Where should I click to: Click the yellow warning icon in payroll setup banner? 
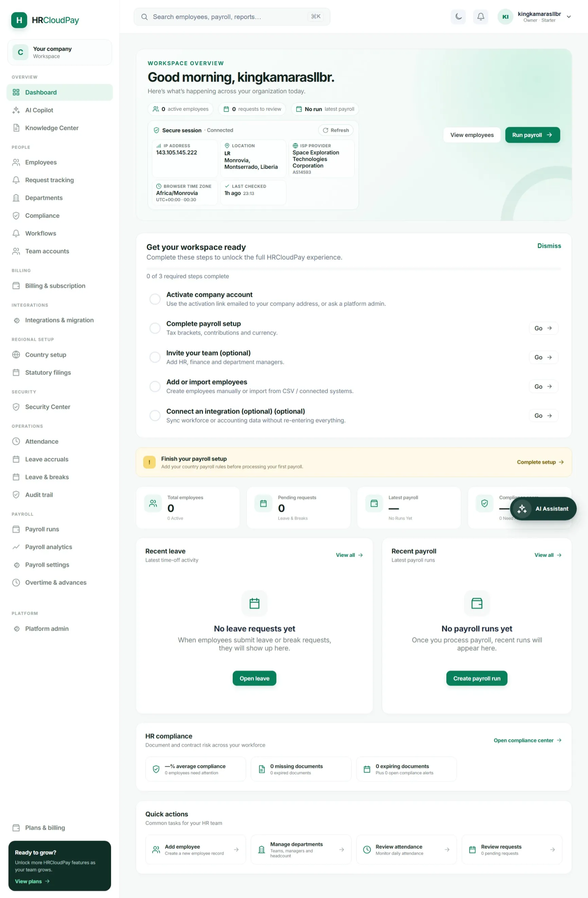point(149,462)
